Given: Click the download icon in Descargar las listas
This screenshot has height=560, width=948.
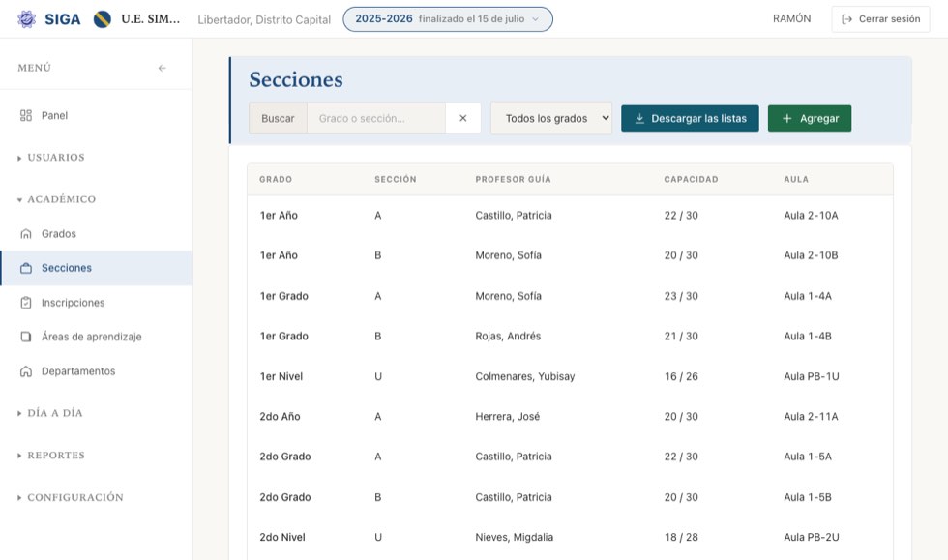Looking at the screenshot, I should (x=639, y=119).
